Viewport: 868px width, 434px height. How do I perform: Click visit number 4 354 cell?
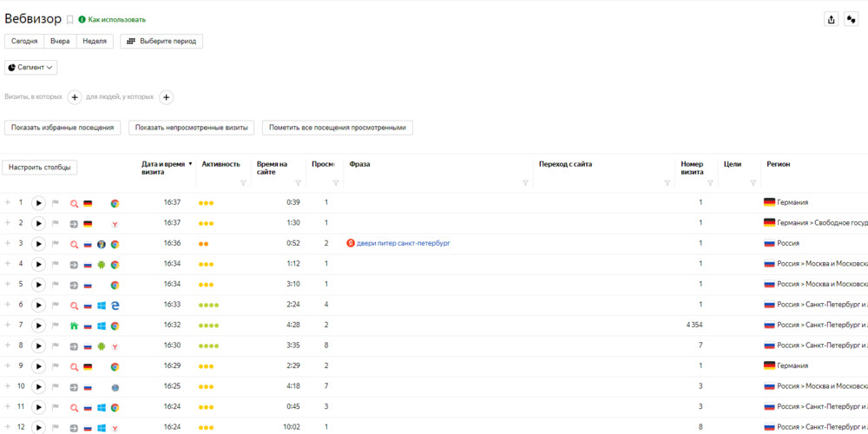click(694, 325)
